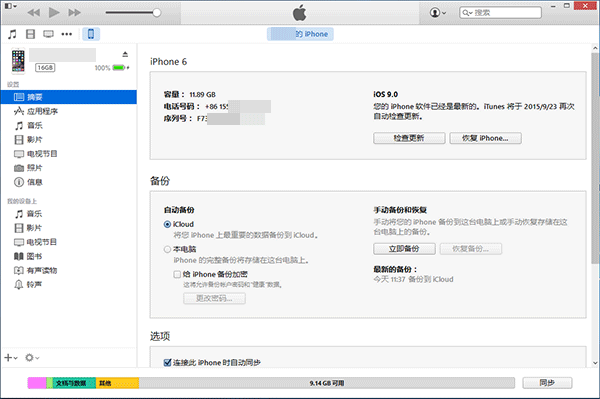Click the scrollbar up arrow

click(595, 48)
